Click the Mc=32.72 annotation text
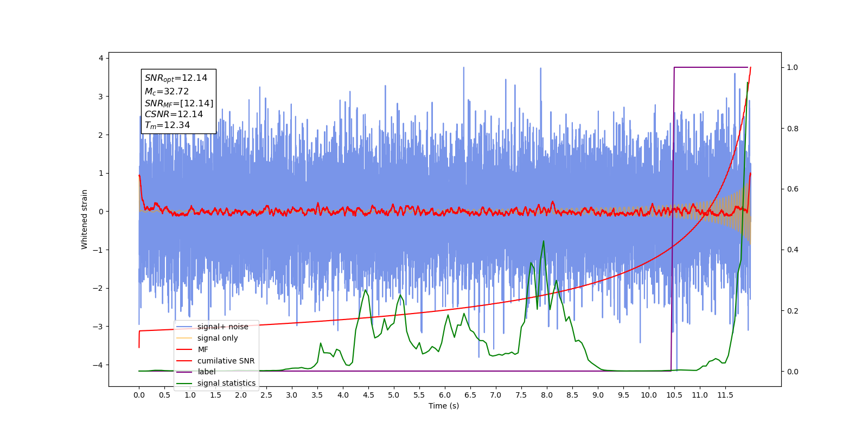The image size is (868, 434). tap(167, 92)
